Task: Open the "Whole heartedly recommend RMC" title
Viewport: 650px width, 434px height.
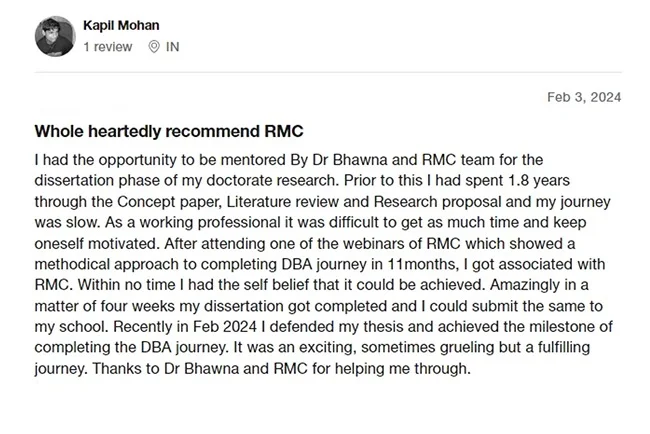Action: click(x=168, y=132)
